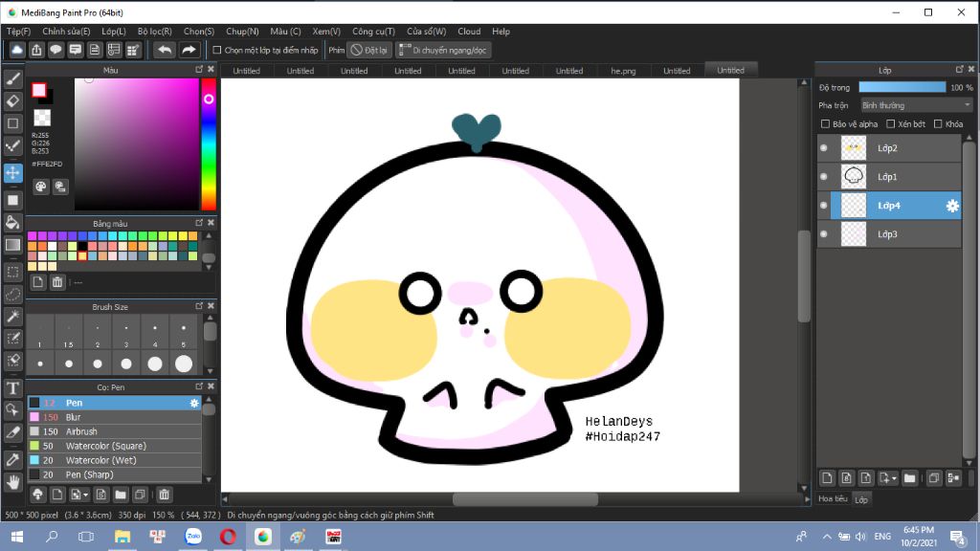Select the Bucket fill tool

pos(13,222)
